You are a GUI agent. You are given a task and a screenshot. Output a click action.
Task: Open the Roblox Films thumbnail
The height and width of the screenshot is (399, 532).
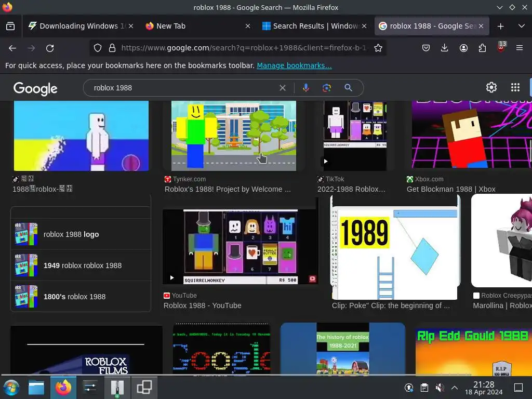tap(87, 350)
